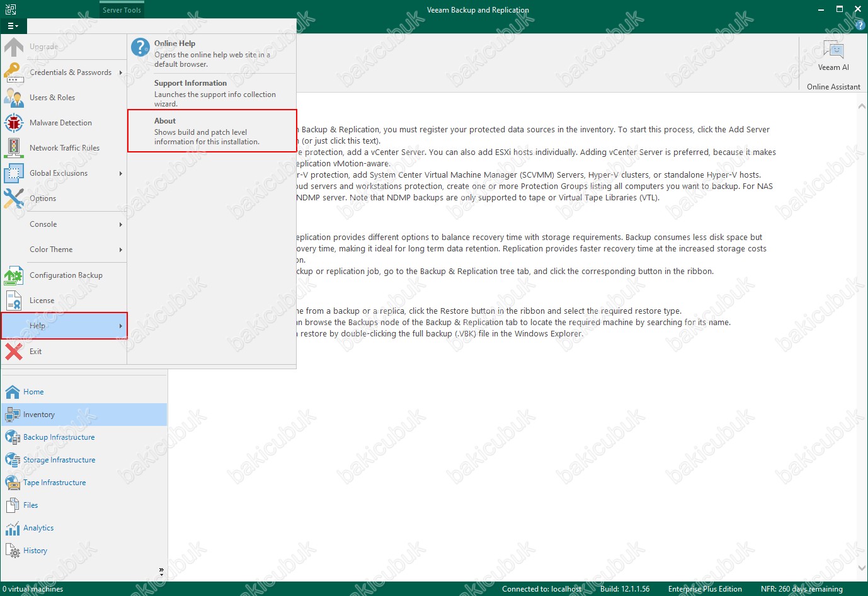Open Backup Infrastructure view

click(84, 437)
